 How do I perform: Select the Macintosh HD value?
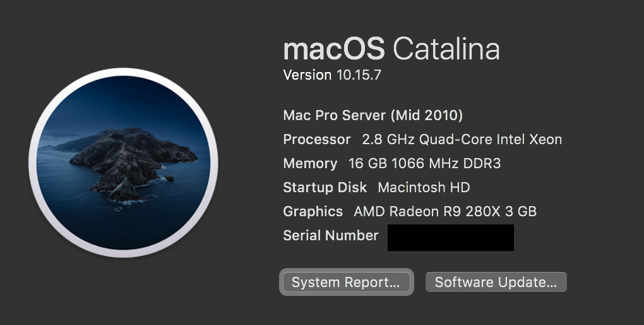(424, 188)
